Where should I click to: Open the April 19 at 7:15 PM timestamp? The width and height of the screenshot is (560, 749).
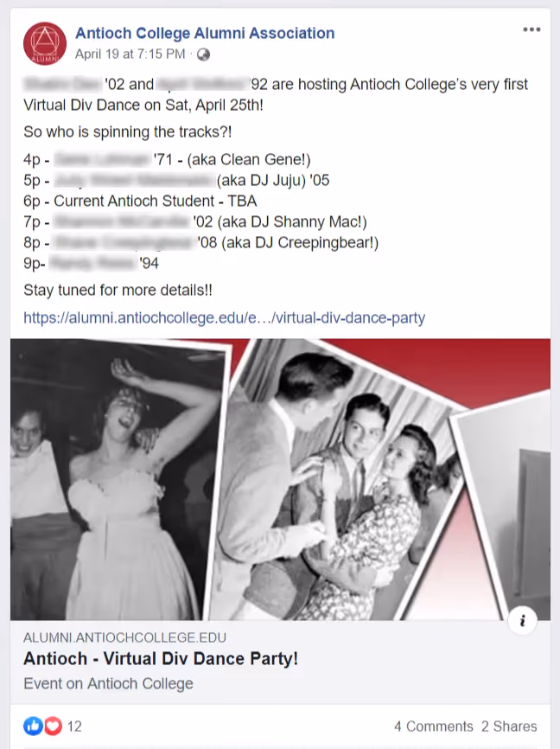130,54
